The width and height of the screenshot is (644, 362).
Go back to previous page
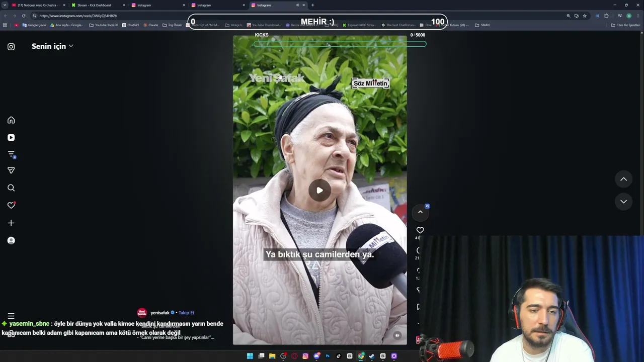pos(5,16)
